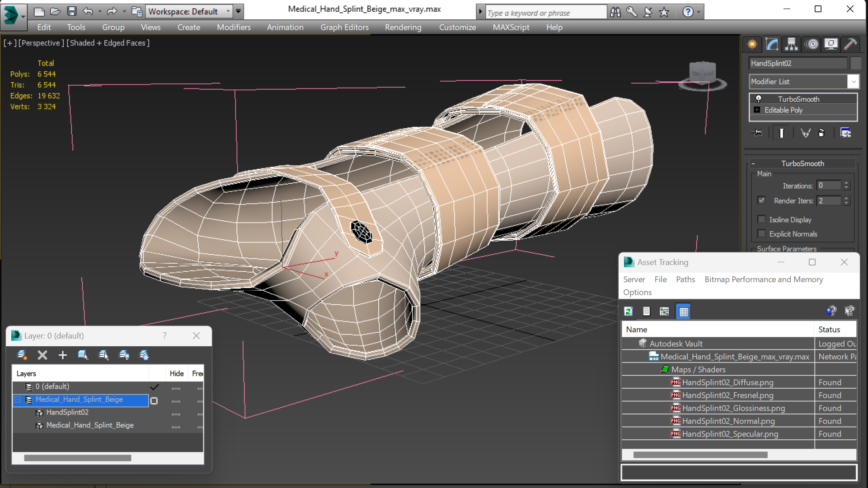The image size is (868, 488).
Task: Toggle Hide for Medical_Hand_Splint_Beige layer row
Action: (176, 401)
